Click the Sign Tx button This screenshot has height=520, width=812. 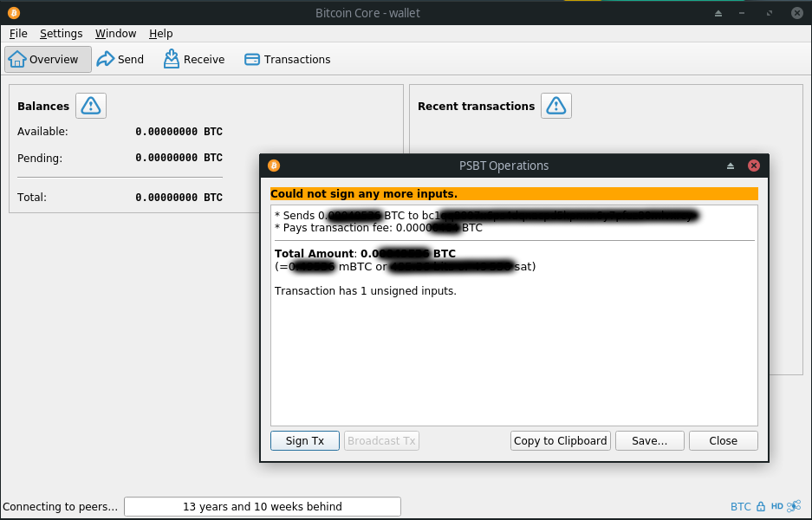coord(305,441)
